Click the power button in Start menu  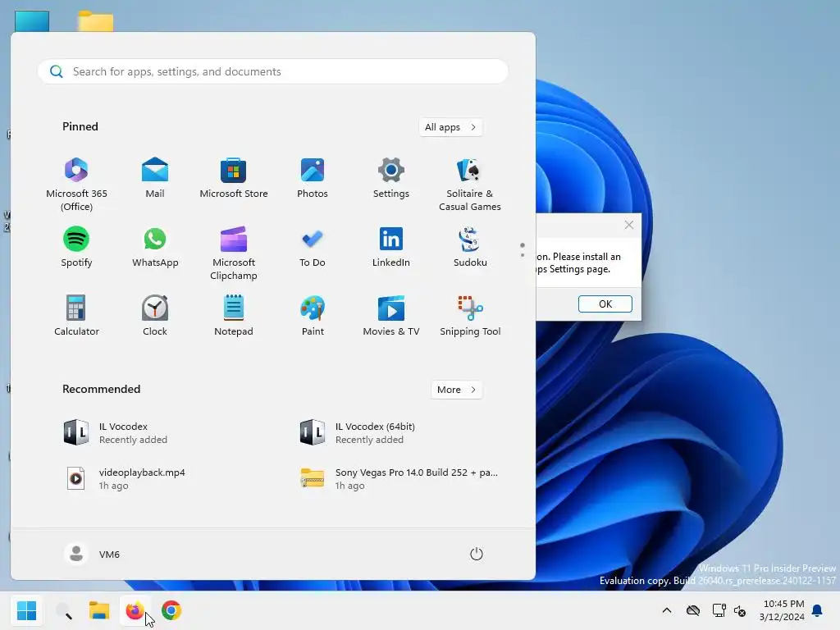click(477, 554)
